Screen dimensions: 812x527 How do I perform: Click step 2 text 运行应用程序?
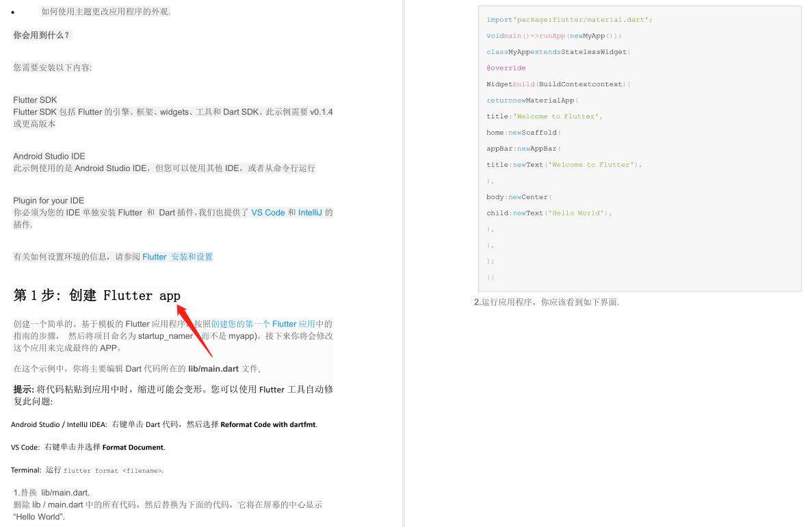point(547,301)
